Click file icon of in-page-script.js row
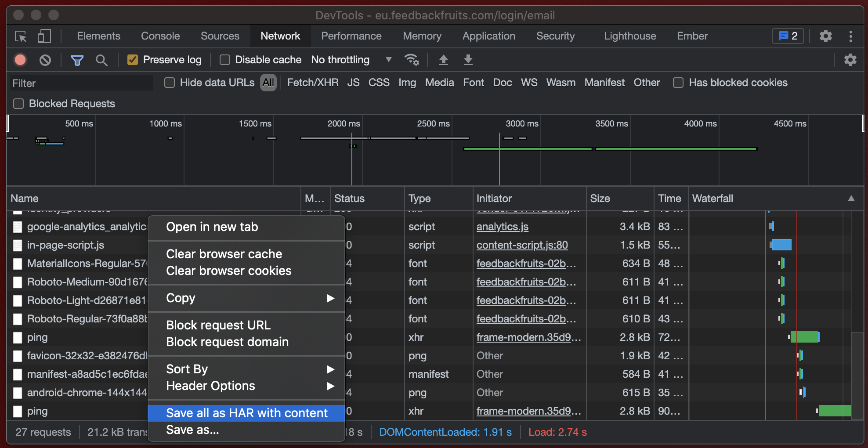The width and height of the screenshot is (868, 448). point(18,245)
